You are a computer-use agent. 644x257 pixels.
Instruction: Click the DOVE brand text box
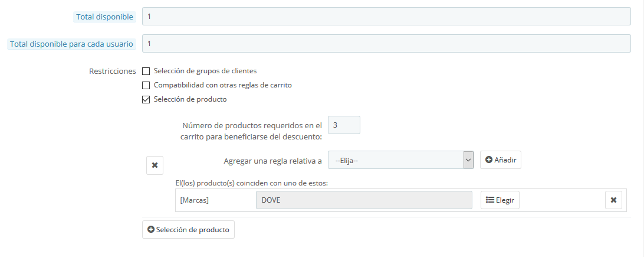click(364, 200)
